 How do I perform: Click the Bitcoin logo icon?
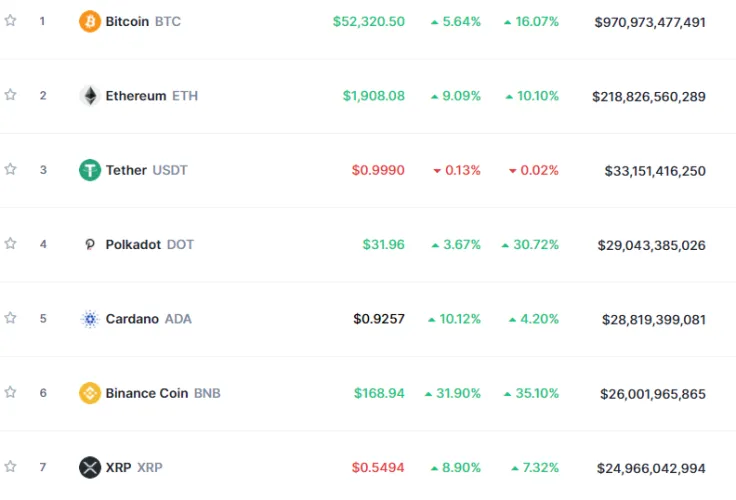click(x=90, y=21)
